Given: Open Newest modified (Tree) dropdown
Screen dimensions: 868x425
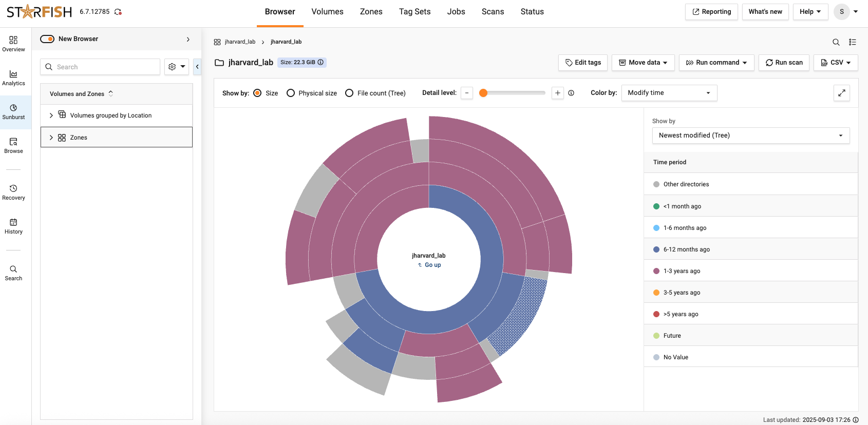Looking at the screenshot, I should [x=750, y=136].
